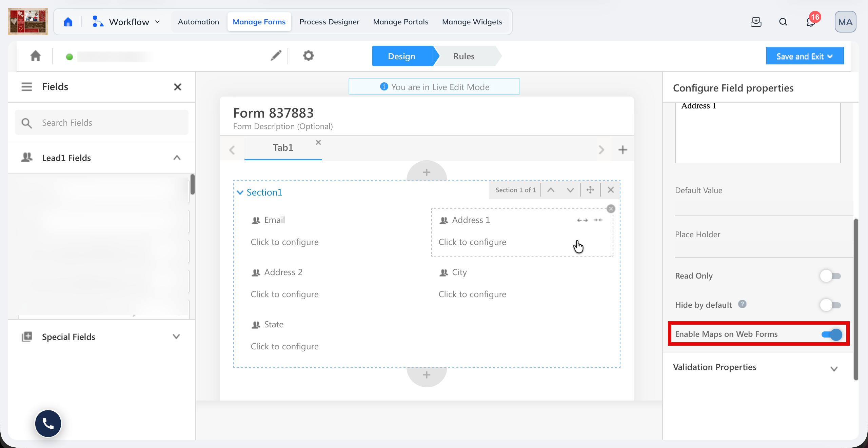
Task: Open the MA user profile avatar
Action: [845, 22]
